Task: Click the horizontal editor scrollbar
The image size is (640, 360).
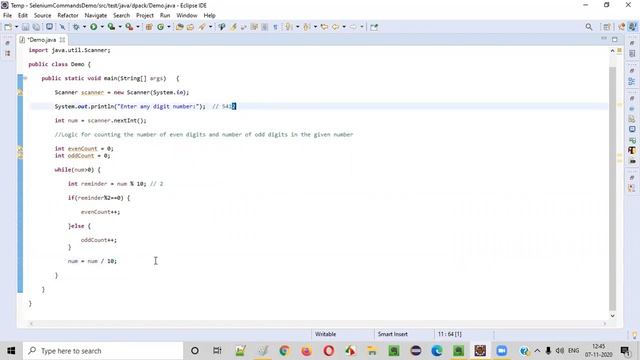Action: pos(318,324)
